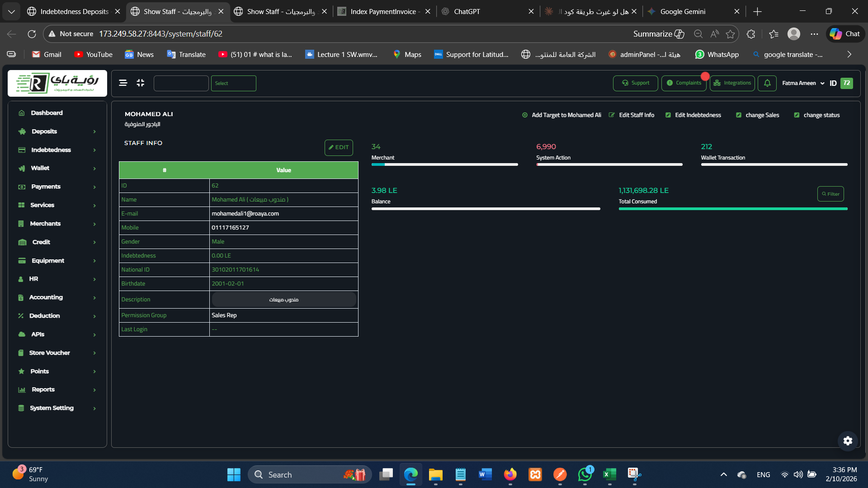Click the Total Consumed progress bar
Screen dimensions: 868x488
point(733,209)
